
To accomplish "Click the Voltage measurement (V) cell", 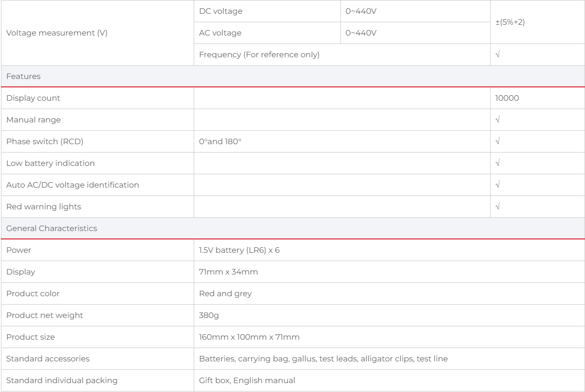I will pos(57,33).
